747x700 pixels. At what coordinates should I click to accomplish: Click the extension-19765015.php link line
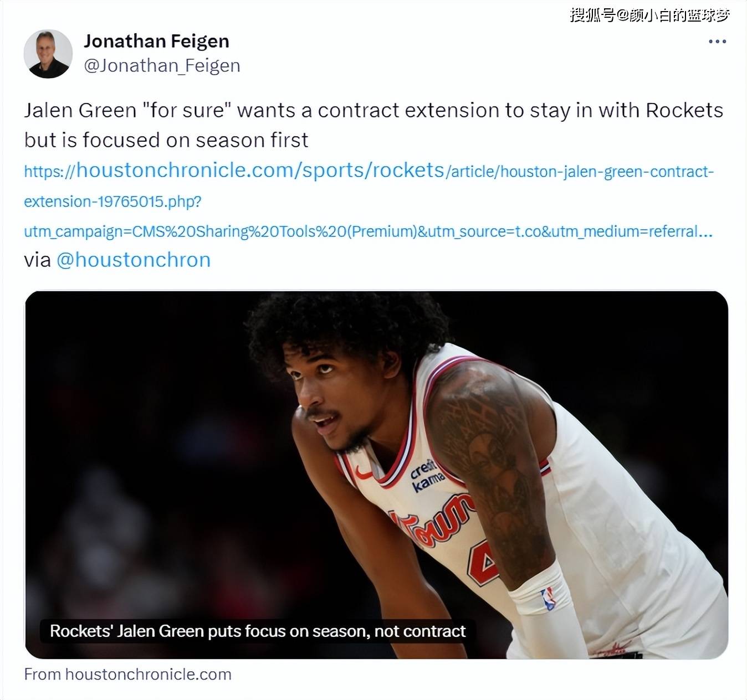point(112,201)
